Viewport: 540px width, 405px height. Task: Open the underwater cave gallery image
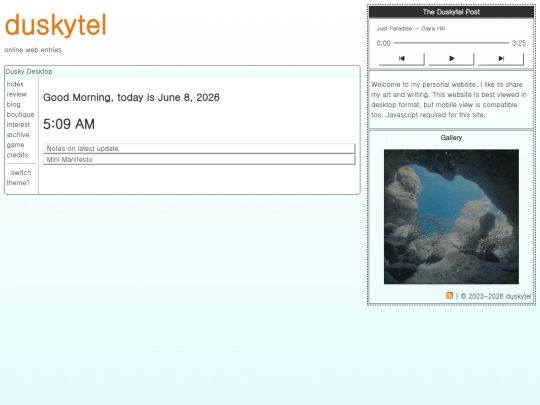(x=451, y=217)
